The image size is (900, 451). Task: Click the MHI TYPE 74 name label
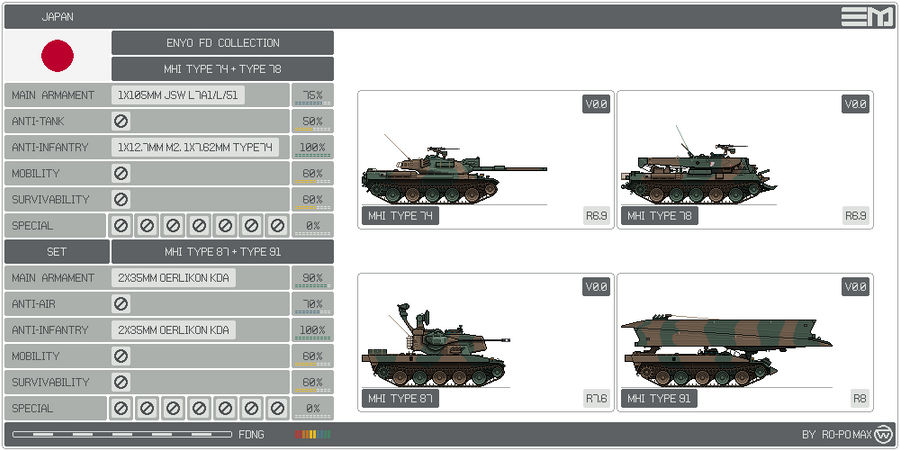[x=400, y=216]
